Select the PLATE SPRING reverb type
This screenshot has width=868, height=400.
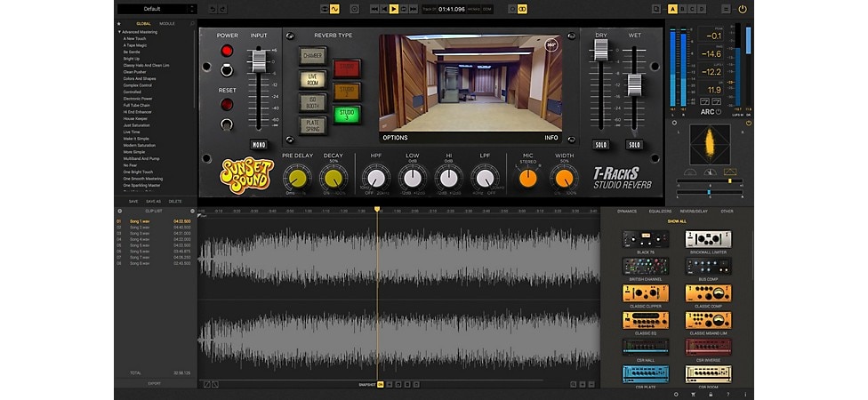(313, 125)
